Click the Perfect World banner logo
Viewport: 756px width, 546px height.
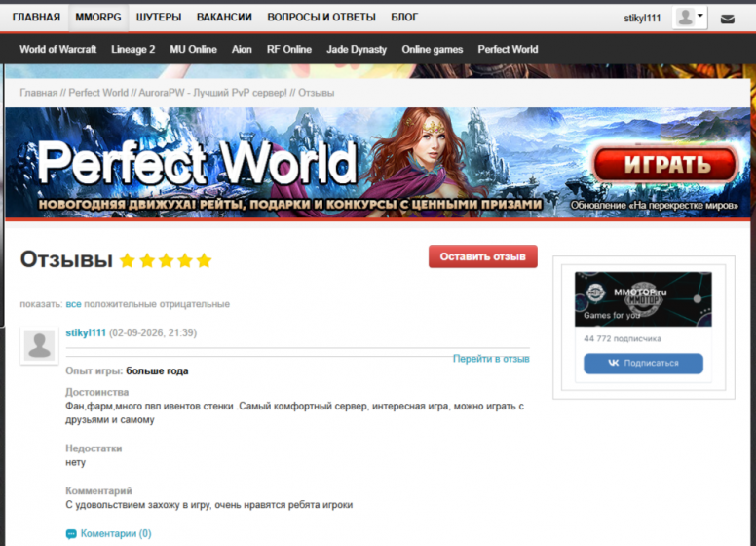point(198,163)
